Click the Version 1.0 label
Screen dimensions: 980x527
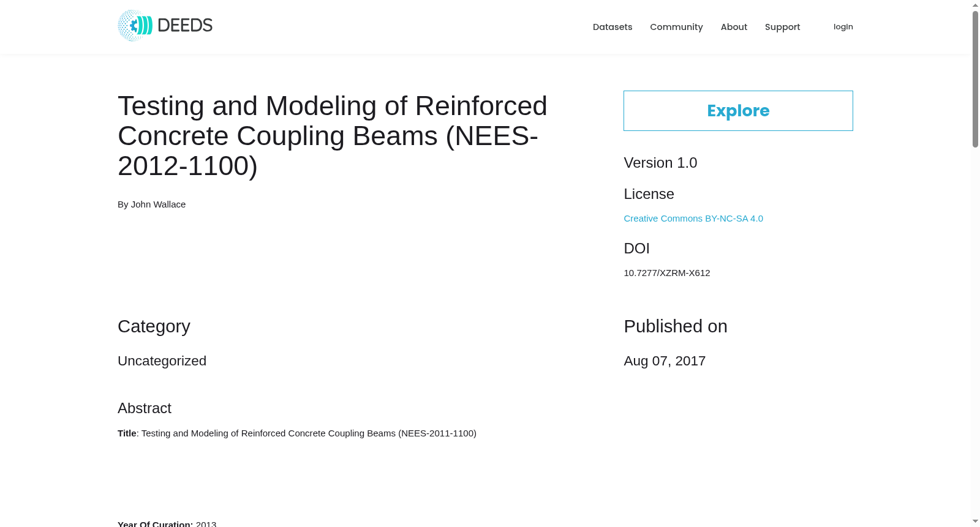point(660,163)
